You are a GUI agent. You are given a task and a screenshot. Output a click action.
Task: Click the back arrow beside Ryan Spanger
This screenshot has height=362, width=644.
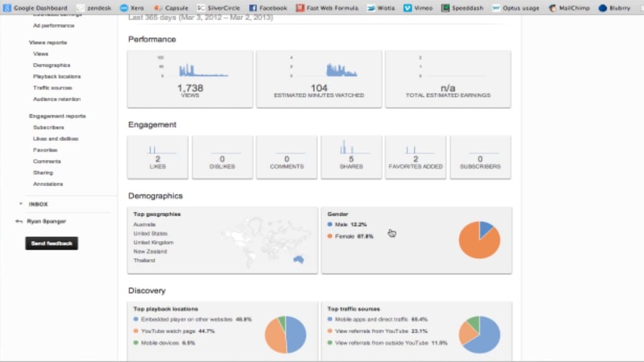coord(19,221)
